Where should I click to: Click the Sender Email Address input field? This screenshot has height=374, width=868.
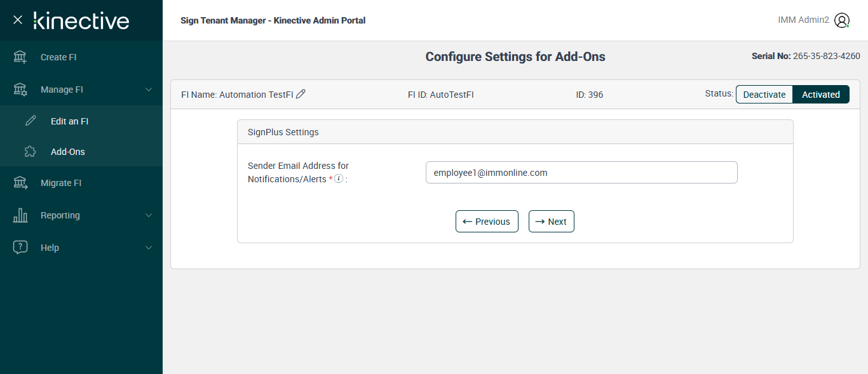581,173
